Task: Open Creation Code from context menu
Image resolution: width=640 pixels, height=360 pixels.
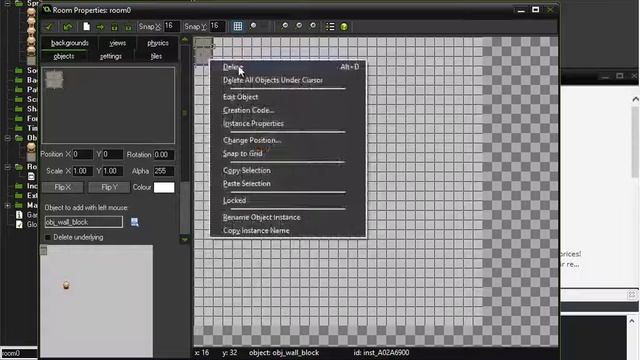Action: click(288, 110)
